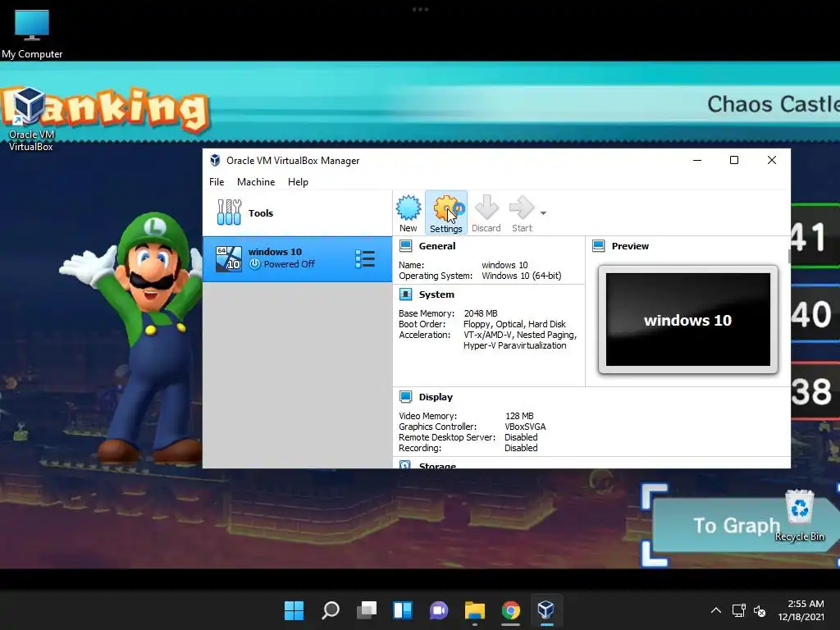840x630 pixels.
Task: Open the Widgets taskbar icon
Action: 402,610
